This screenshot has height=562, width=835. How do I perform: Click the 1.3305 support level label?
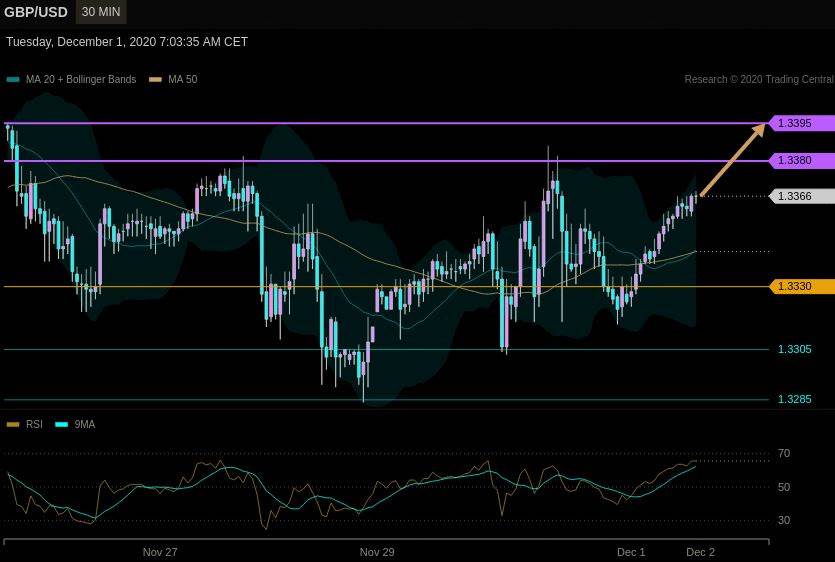tap(795, 349)
